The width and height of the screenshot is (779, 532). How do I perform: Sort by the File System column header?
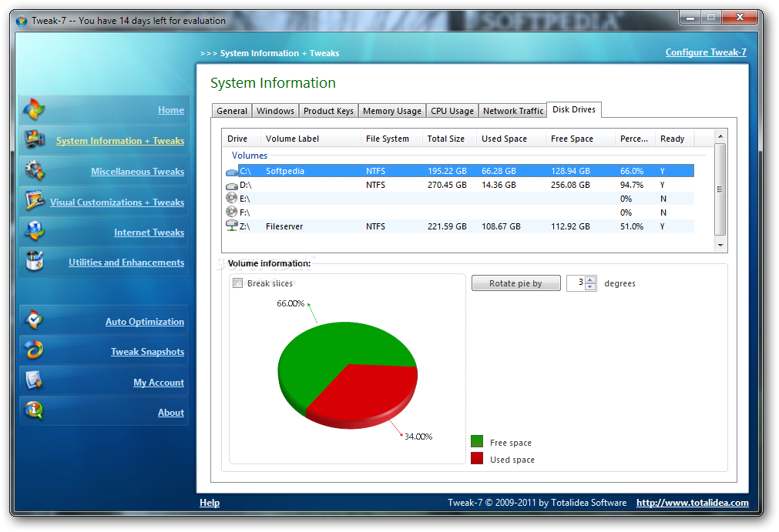[x=391, y=139]
